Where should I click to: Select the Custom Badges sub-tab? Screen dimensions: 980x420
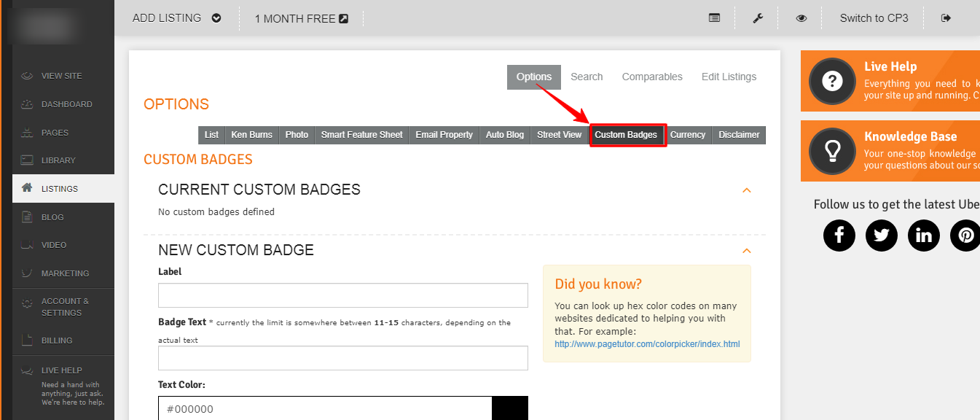click(x=626, y=135)
